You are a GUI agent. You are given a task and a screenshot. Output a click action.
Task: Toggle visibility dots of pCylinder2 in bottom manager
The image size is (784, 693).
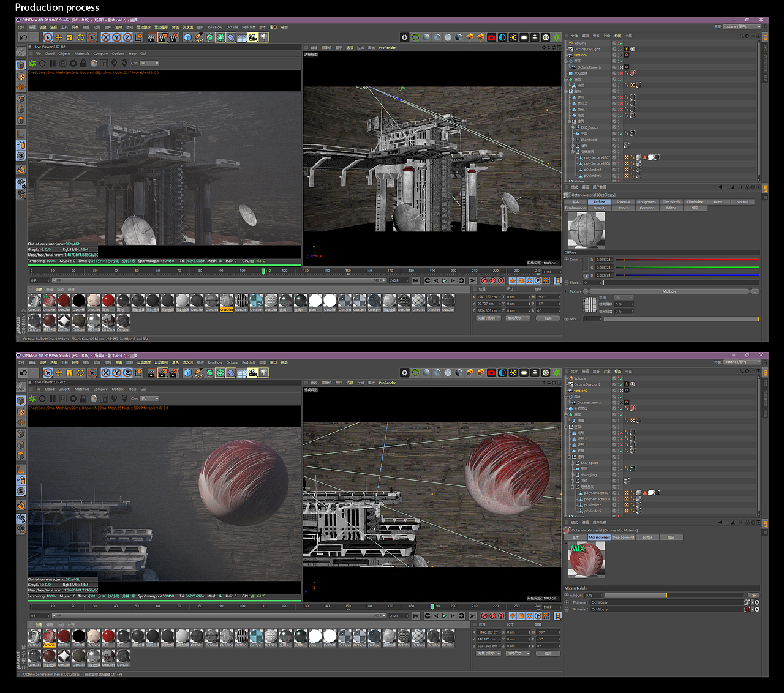click(619, 505)
